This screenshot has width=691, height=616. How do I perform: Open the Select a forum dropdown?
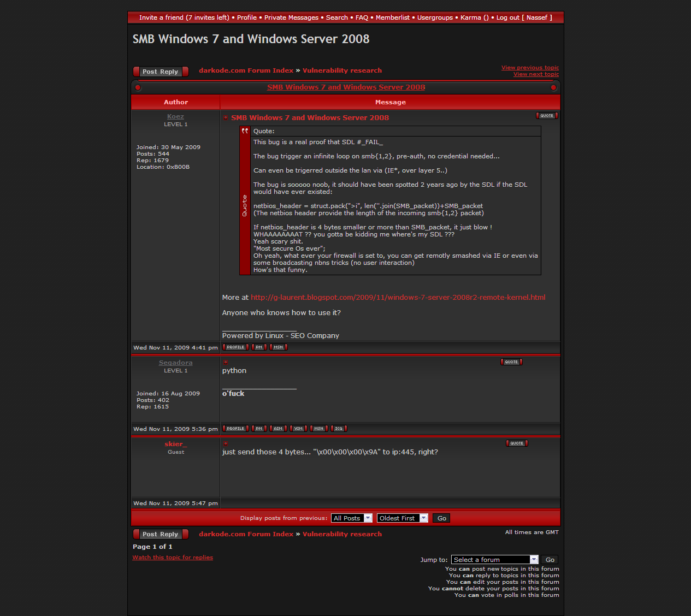(x=495, y=560)
